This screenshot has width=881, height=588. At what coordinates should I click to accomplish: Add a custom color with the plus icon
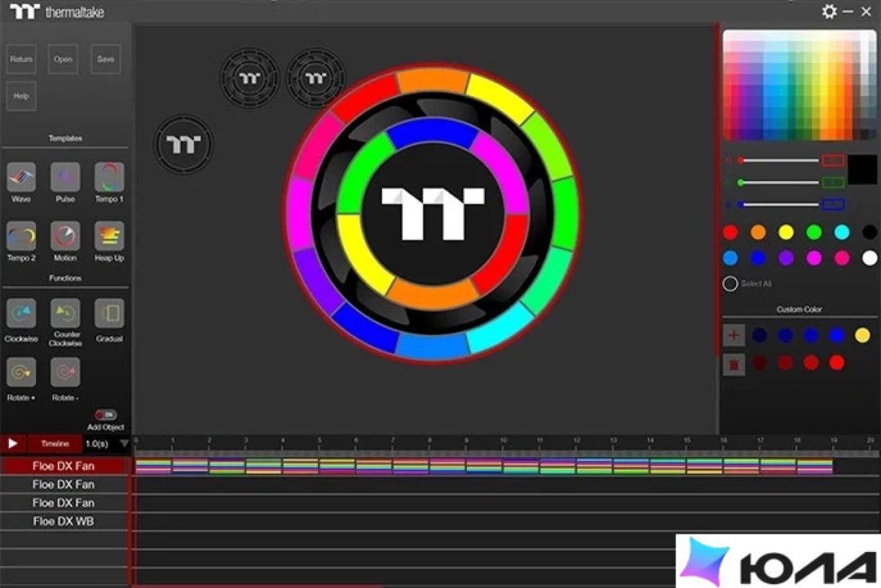point(733,336)
